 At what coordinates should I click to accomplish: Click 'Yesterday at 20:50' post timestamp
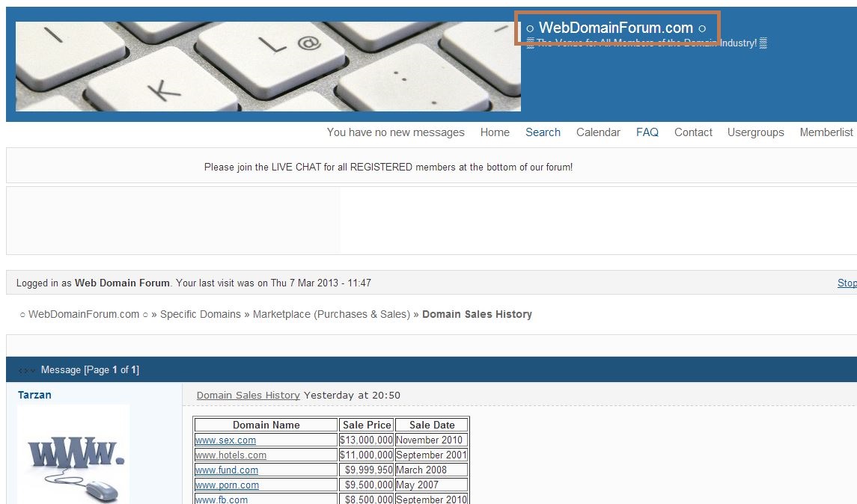pyautogui.click(x=352, y=395)
